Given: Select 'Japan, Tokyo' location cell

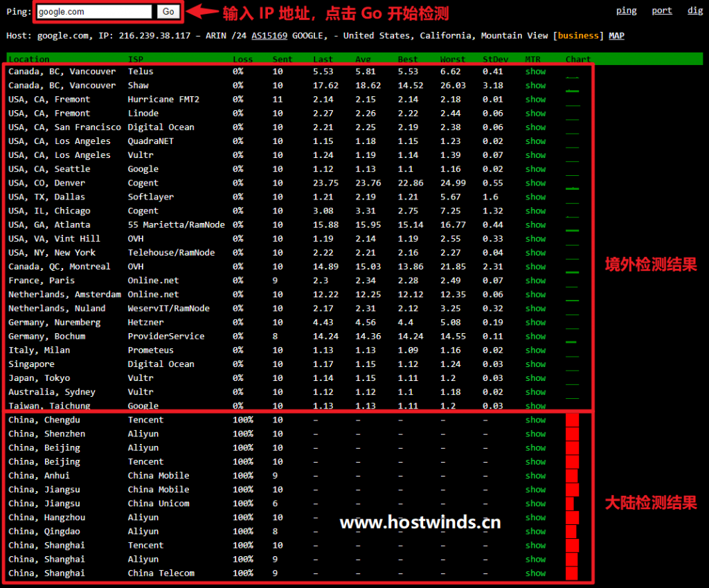Looking at the screenshot, I should [39, 377].
